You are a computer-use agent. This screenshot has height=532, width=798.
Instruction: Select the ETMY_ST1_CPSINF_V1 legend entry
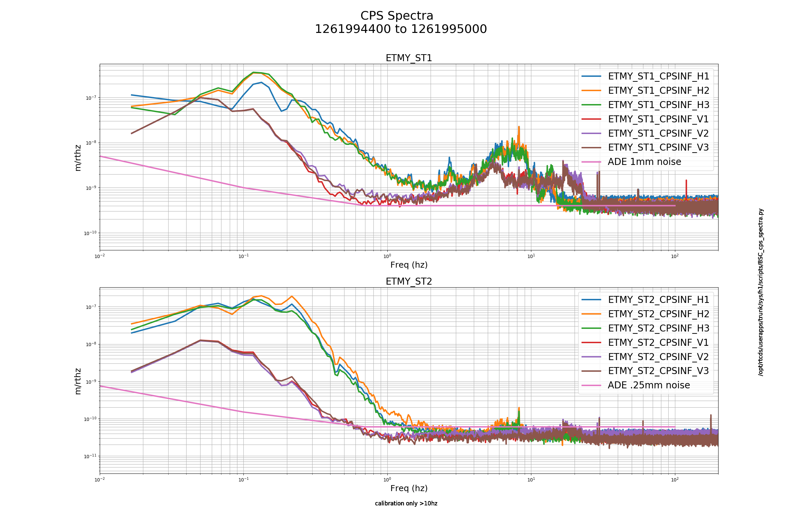(x=645, y=119)
